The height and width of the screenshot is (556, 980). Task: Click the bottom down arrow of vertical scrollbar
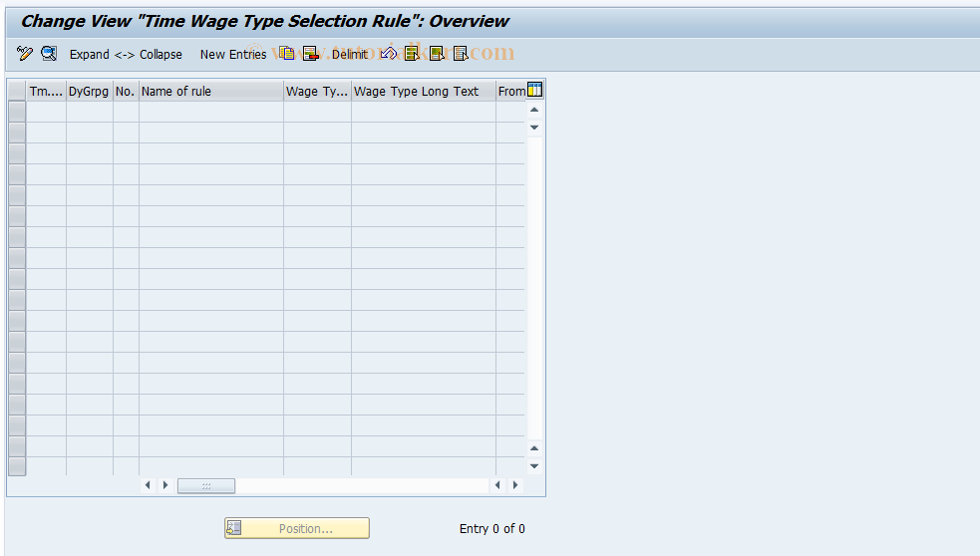534,466
